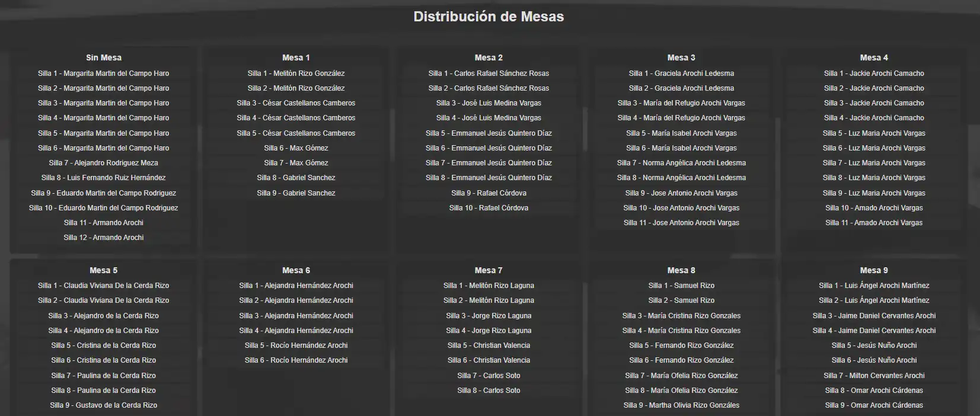The width and height of the screenshot is (980, 416).
Task: Select the Sin Mesa heading
Action: [x=104, y=57]
